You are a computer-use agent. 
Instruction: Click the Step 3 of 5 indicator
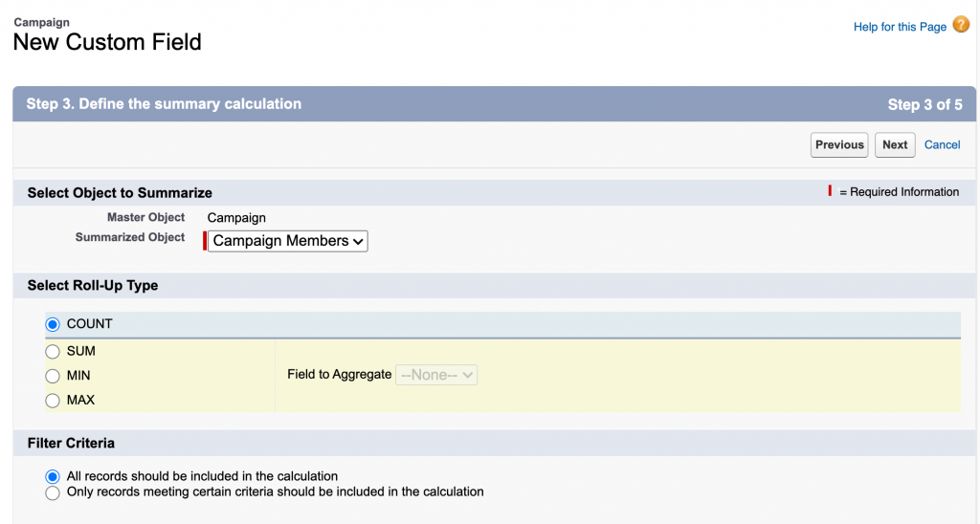pyautogui.click(x=924, y=105)
